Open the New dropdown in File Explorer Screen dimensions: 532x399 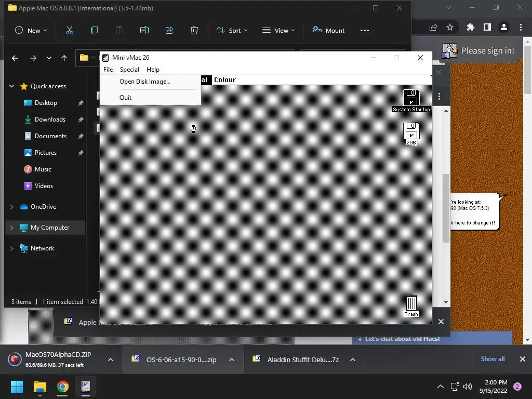pyautogui.click(x=31, y=30)
